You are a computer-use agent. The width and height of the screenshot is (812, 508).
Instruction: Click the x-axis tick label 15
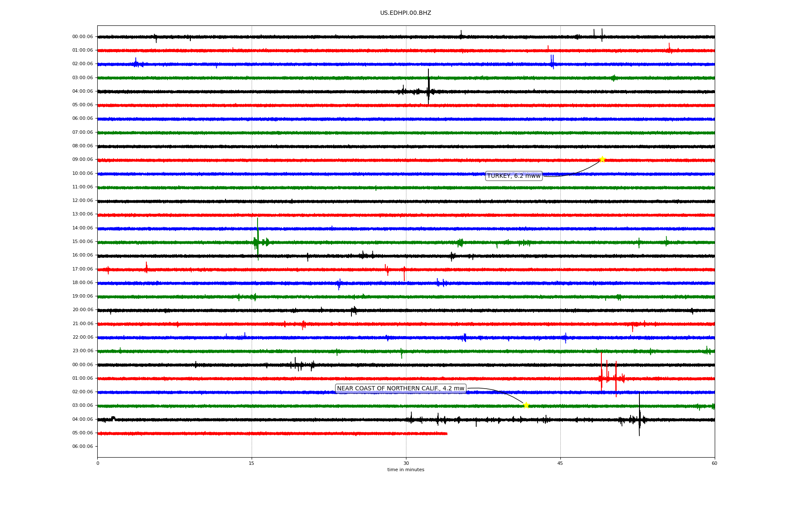click(252, 463)
